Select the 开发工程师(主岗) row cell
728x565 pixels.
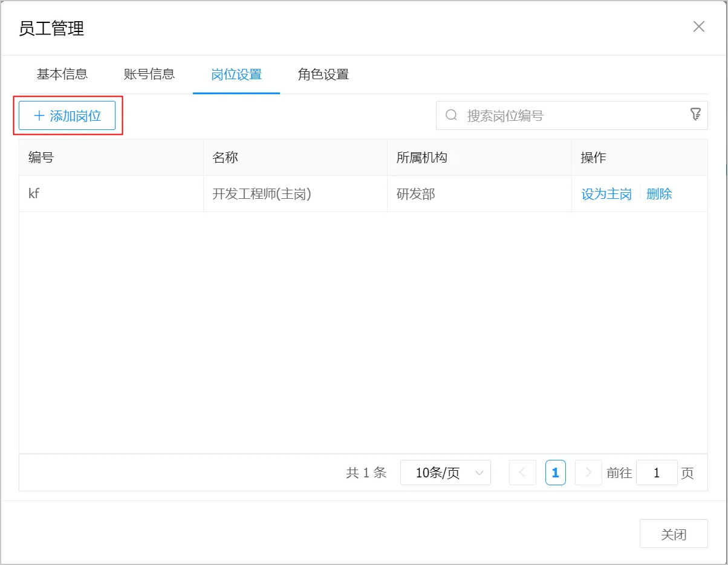tap(262, 194)
